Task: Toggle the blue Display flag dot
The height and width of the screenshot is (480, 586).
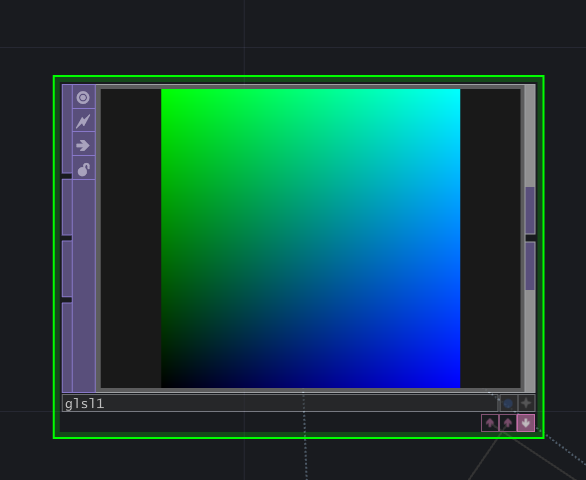Action: pos(508,403)
